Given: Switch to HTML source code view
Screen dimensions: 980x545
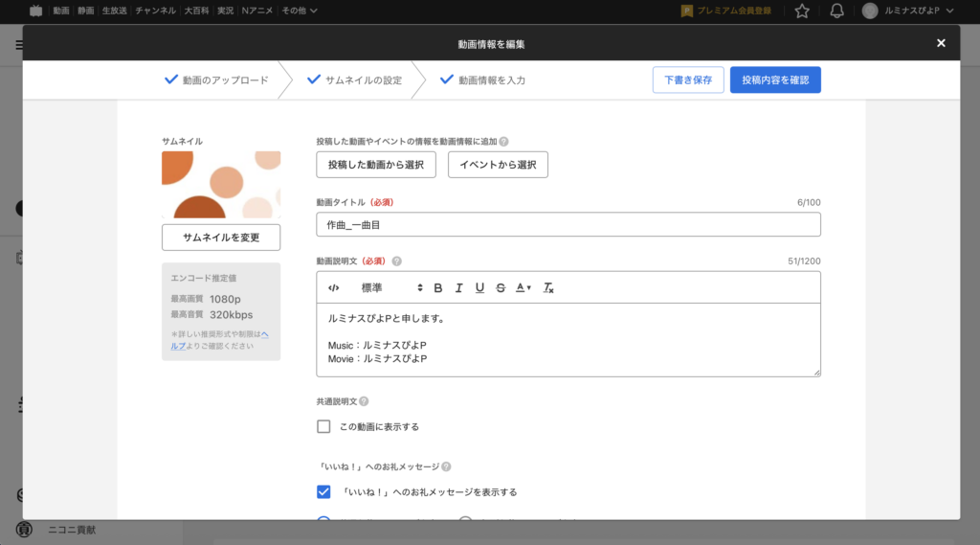Looking at the screenshot, I should 333,287.
